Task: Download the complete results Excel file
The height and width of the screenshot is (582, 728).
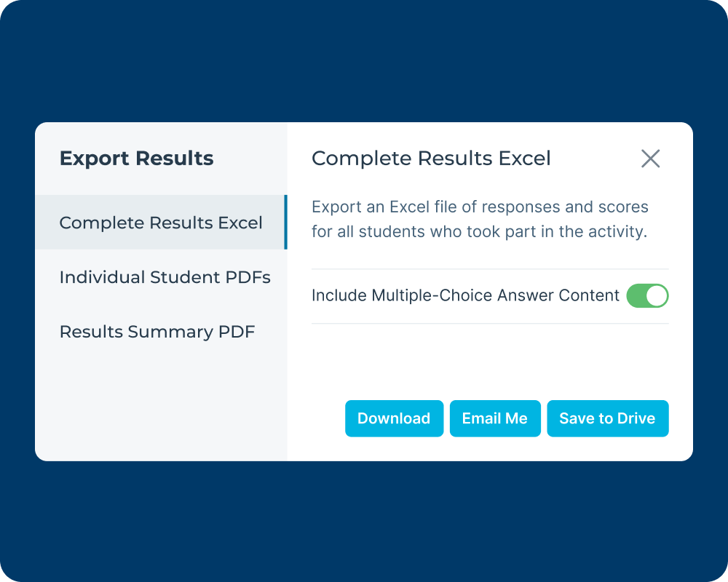Action: 394,418
